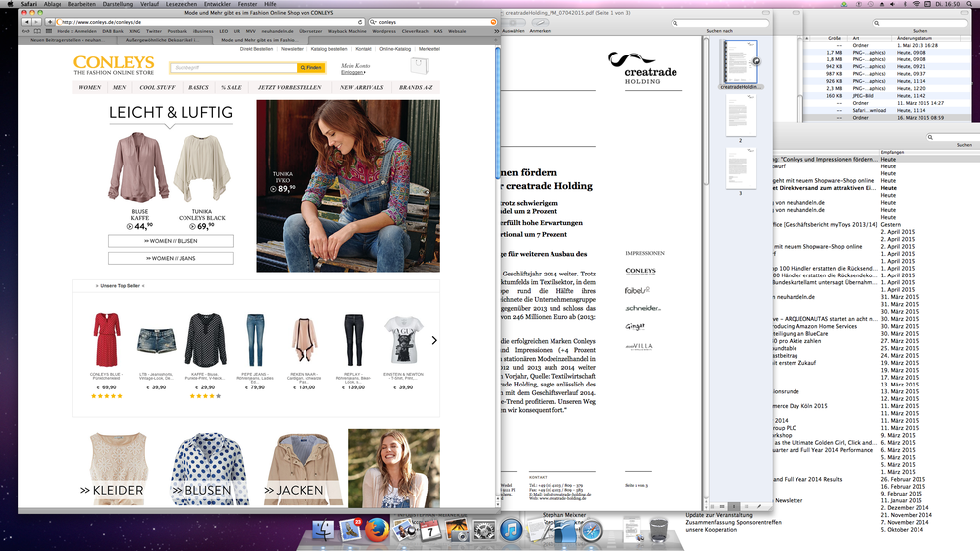Open the WOMEN category on Conleys
This screenshot has width=980, height=551.
(x=90, y=87)
